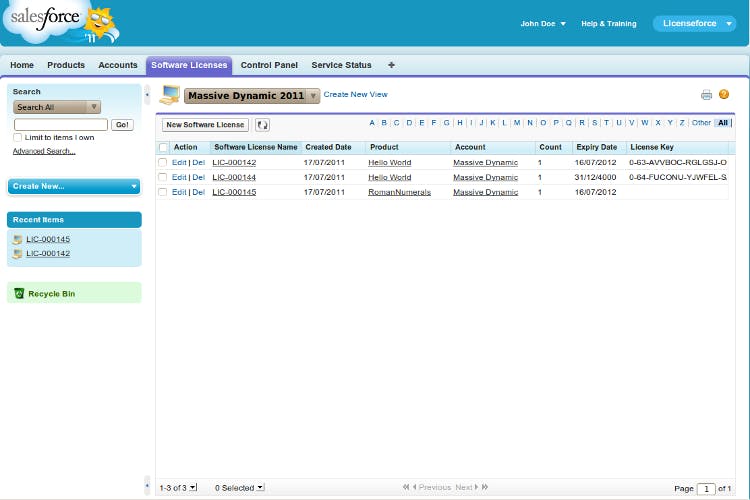This screenshot has height=500, width=750.
Task: Check the box for row LIC-000144
Action: 163,178
